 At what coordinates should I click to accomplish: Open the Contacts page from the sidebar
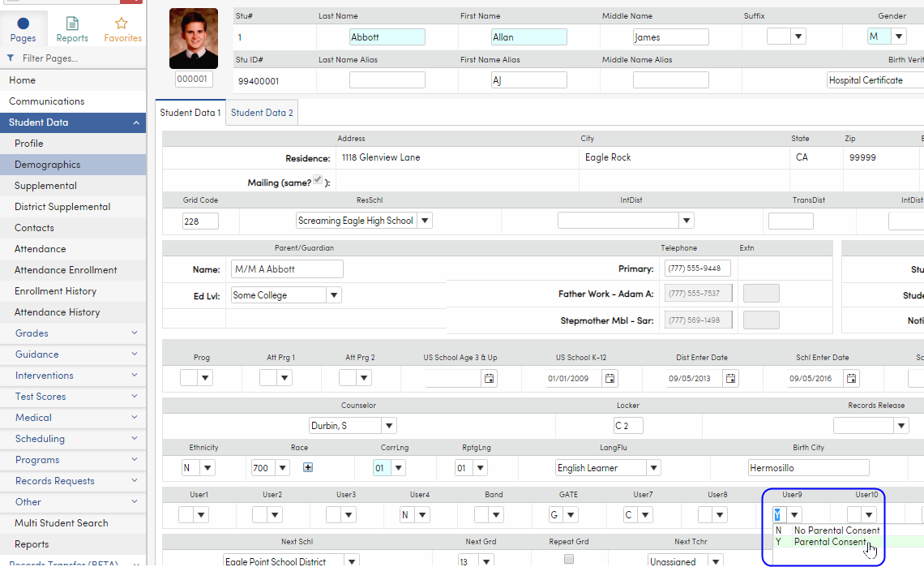(x=37, y=227)
